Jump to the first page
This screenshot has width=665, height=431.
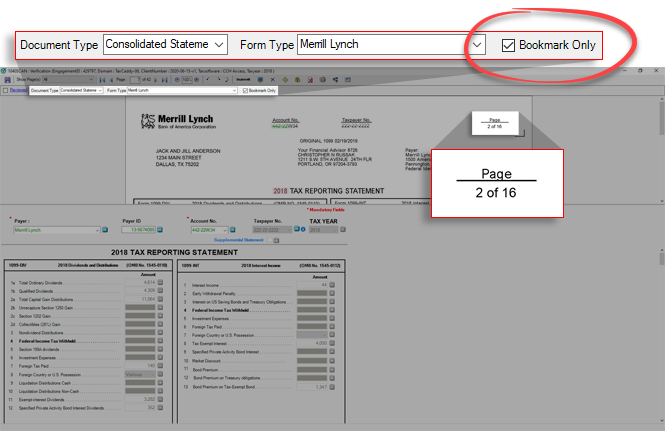(x=102, y=80)
